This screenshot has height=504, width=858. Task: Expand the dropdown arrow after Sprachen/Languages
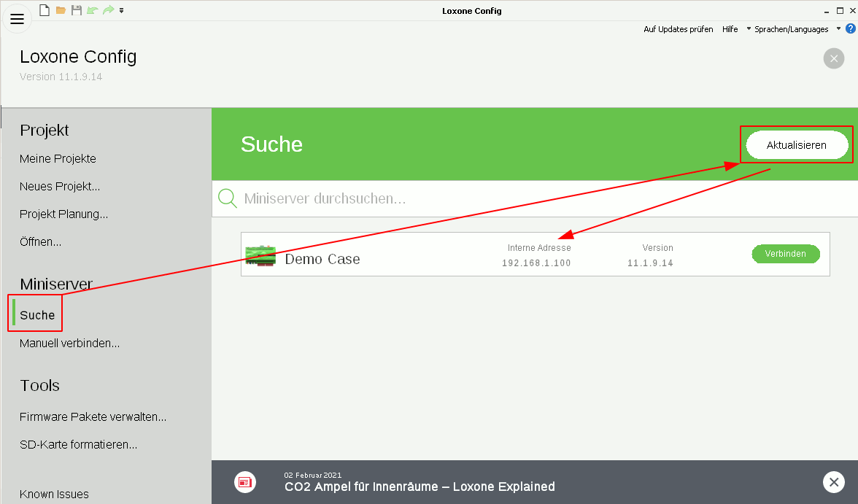tap(838, 28)
